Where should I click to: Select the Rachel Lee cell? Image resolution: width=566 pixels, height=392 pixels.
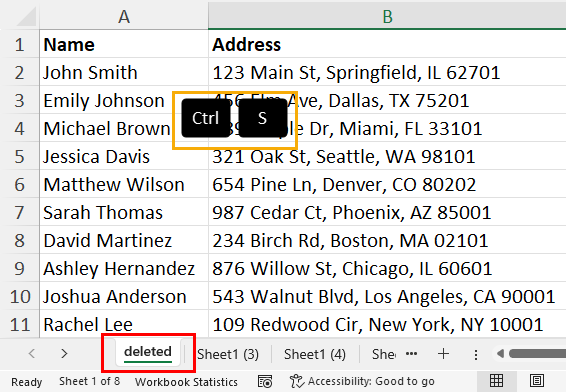pos(124,324)
